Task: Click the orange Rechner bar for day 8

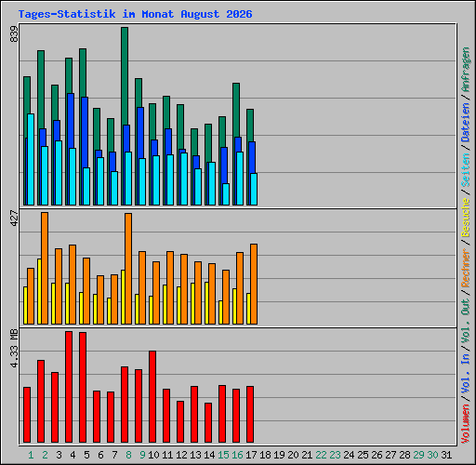Action: point(128,269)
